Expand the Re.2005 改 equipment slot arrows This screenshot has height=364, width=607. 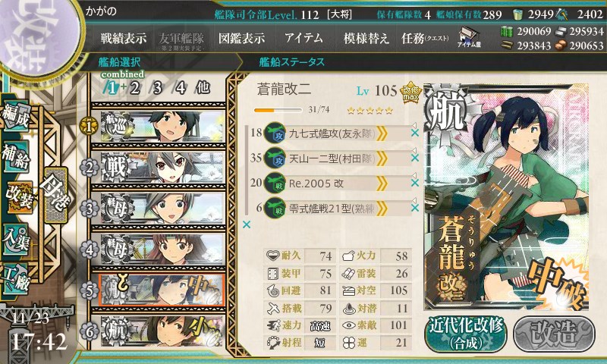pyautogui.click(x=382, y=183)
